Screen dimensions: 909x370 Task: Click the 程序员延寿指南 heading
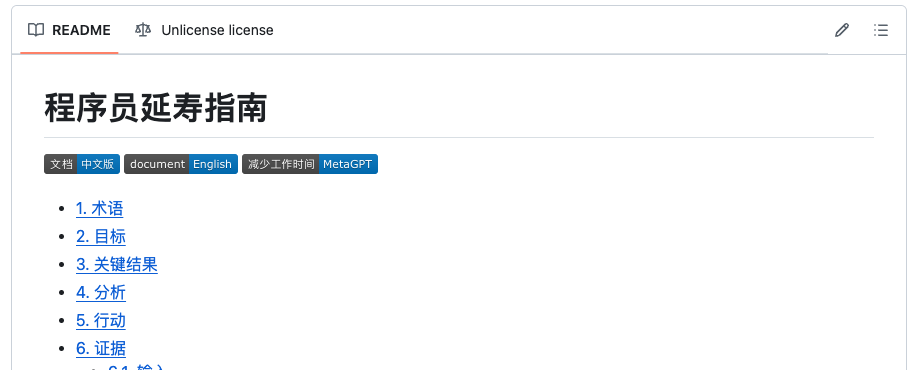click(155, 108)
